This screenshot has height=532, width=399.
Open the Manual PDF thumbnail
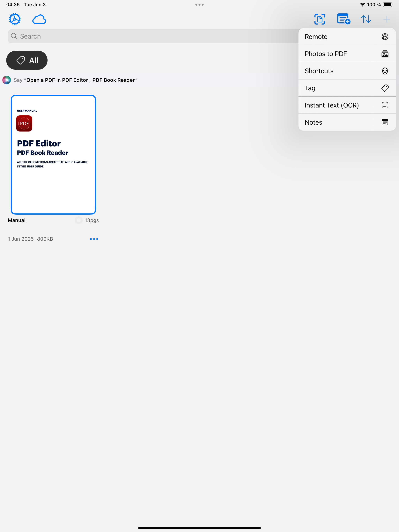click(53, 155)
